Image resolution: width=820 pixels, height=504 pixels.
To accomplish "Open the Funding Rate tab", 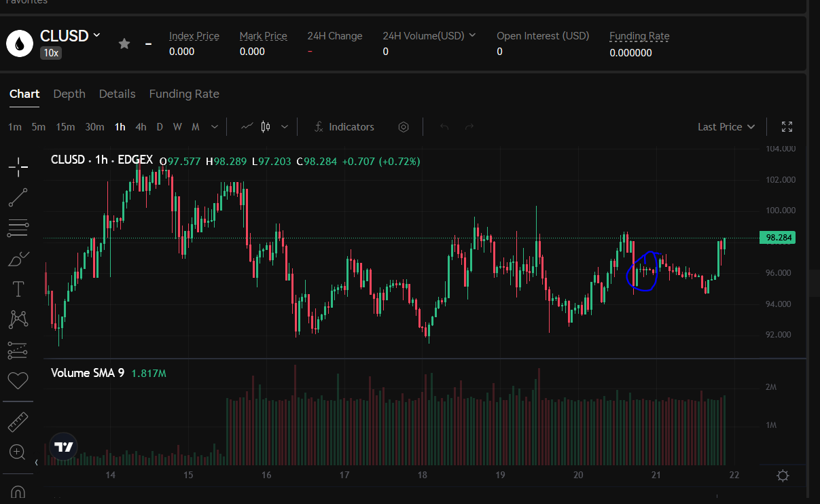I will point(184,94).
